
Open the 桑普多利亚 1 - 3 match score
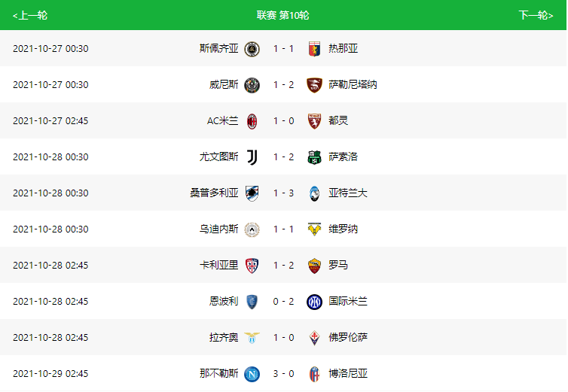coord(284,193)
